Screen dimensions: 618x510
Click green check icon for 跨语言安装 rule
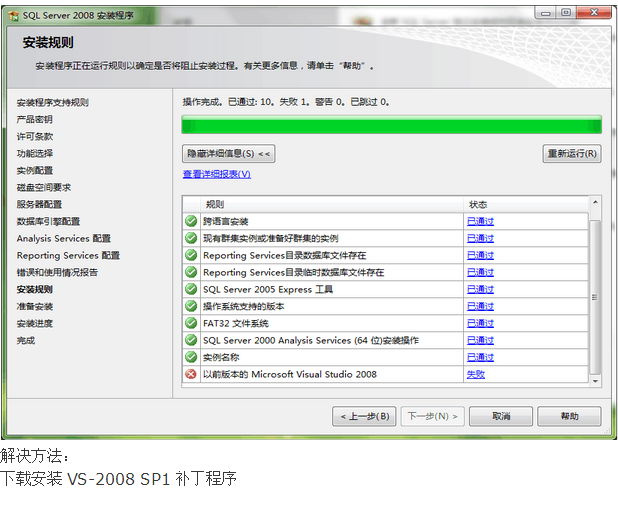point(191,221)
